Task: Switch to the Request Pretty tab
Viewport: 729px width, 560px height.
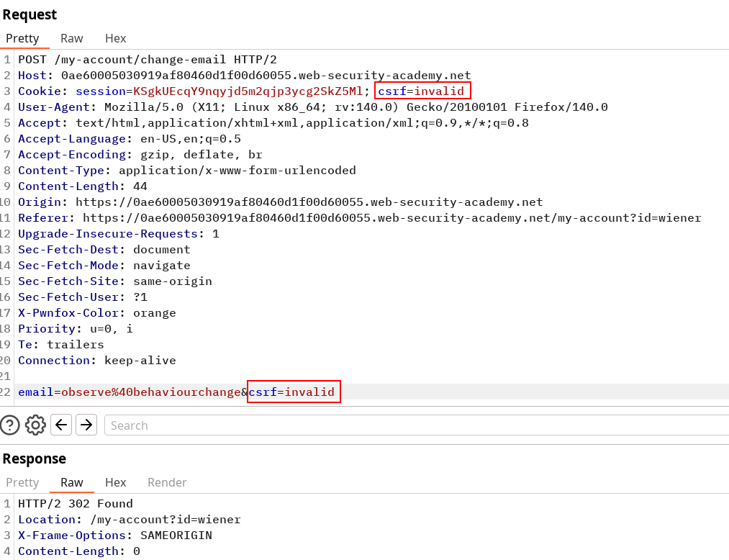Action: [22, 38]
